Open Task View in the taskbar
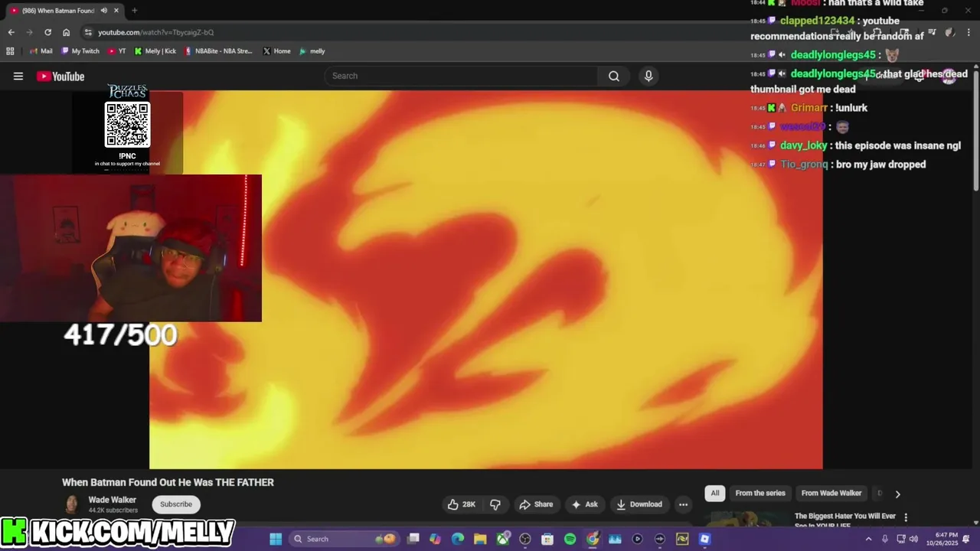Screen dimensions: 980x551 click(413, 539)
